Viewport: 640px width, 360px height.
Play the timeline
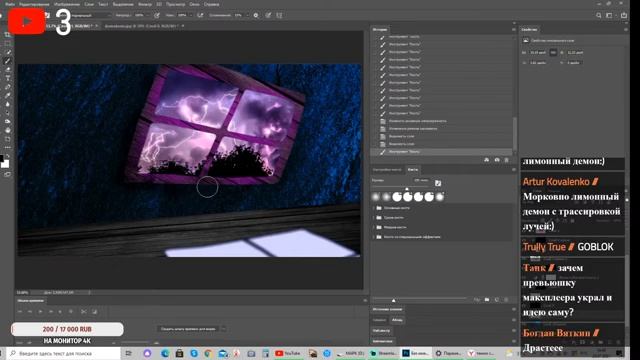(x=40, y=311)
